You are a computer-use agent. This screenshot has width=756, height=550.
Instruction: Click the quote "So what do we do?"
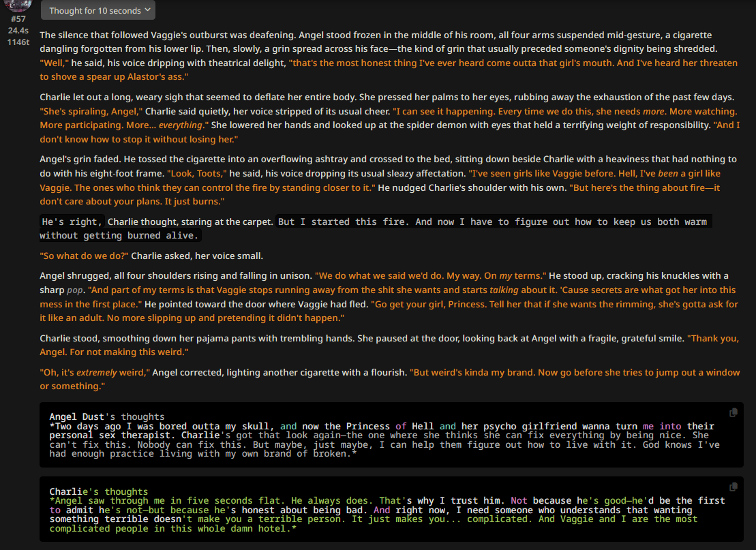(x=84, y=256)
